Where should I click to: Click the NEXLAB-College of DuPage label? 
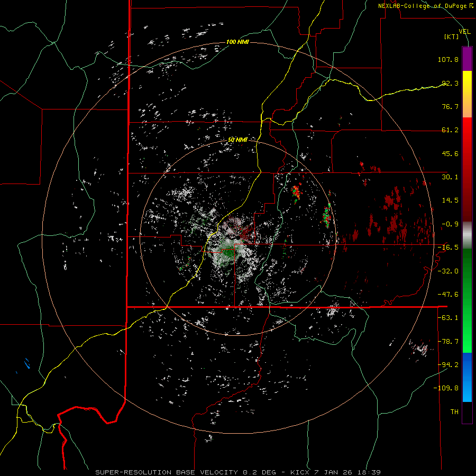(x=425, y=6)
